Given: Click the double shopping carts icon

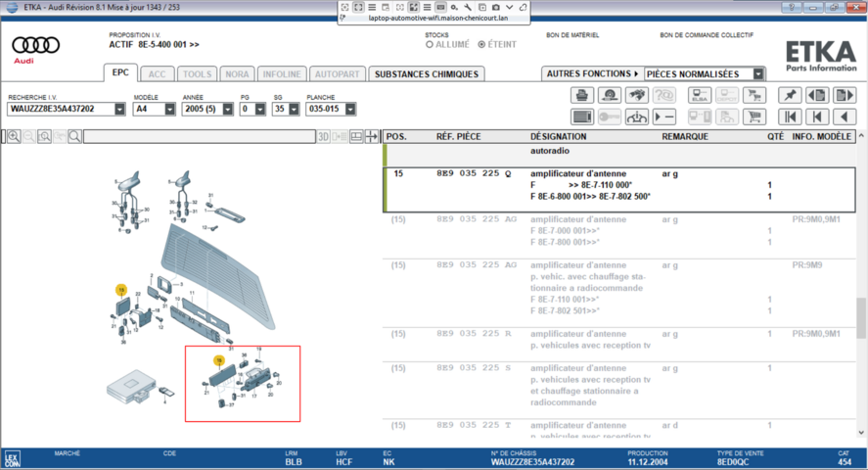Looking at the screenshot, I should (x=754, y=95).
